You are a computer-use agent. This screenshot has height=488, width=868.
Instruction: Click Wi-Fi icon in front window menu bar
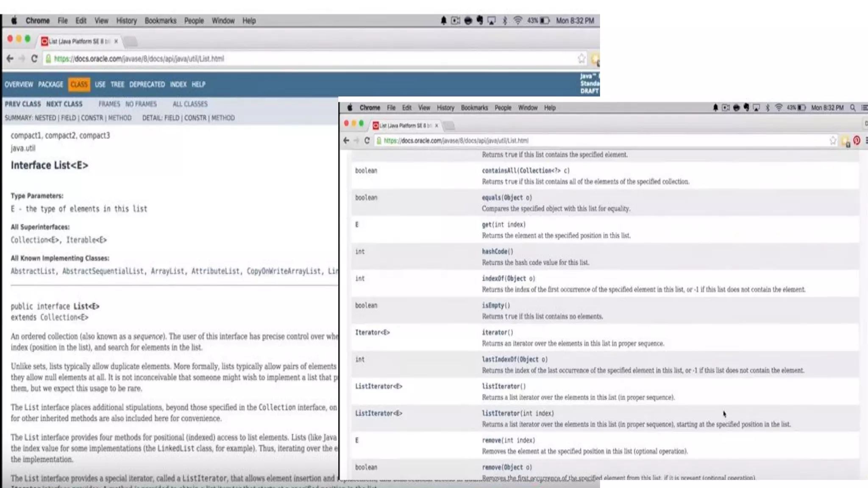coord(779,108)
